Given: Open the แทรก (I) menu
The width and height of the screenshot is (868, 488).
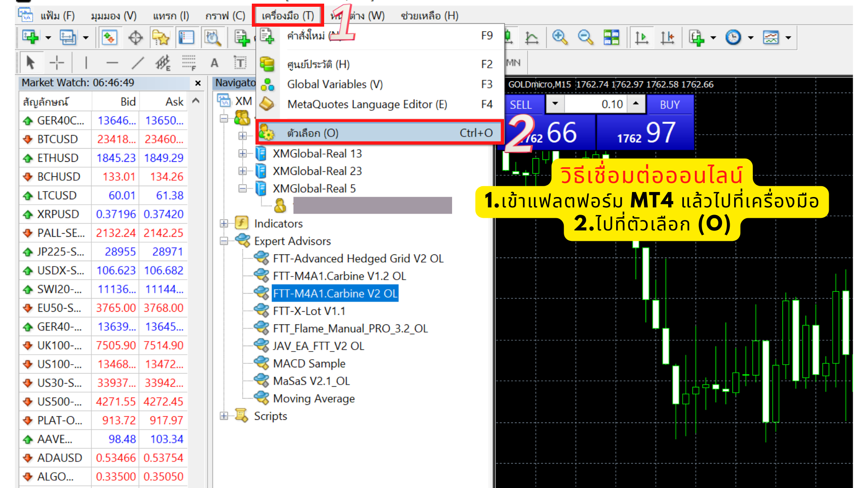Looking at the screenshot, I should pos(171,16).
